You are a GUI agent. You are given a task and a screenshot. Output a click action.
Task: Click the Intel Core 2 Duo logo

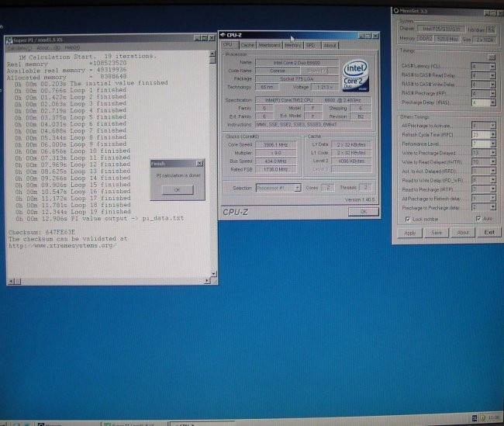(354, 74)
